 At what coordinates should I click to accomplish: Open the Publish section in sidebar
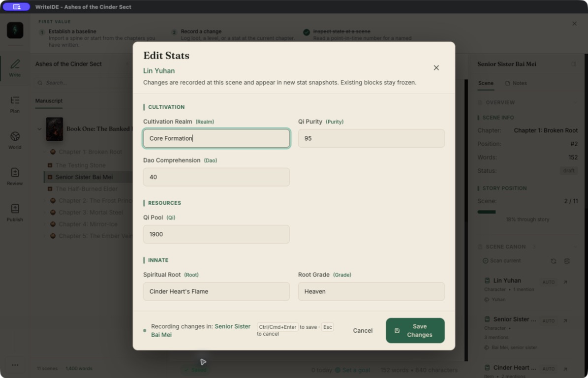click(x=15, y=213)
